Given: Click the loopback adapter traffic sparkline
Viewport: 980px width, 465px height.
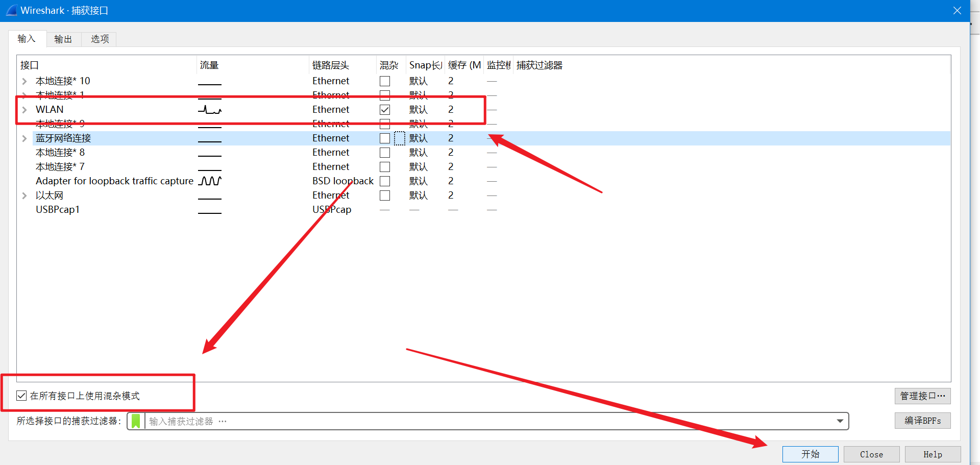Looking at the screenshot, I should point(210,181).
